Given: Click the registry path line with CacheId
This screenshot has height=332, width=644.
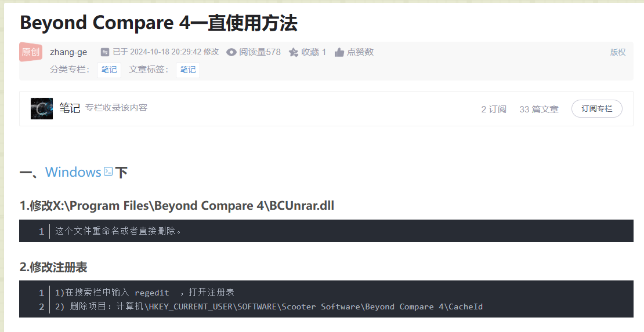Looking at the screenshot, I should pos(269,307).
